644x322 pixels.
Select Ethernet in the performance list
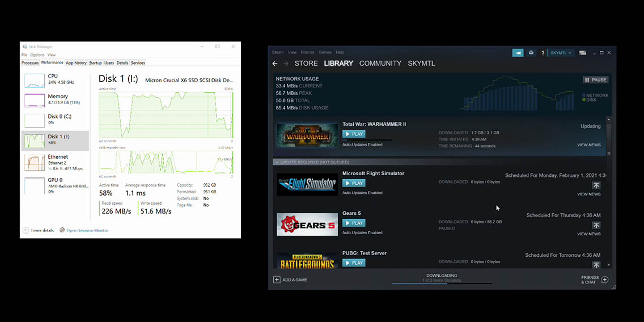pyautogui.click(x=55, y=162)
